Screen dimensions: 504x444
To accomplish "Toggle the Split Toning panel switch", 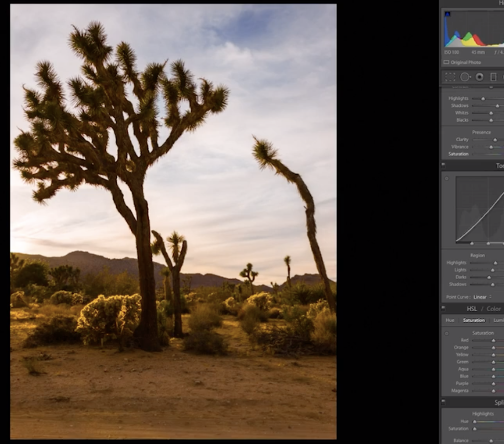I will point(443,400).
